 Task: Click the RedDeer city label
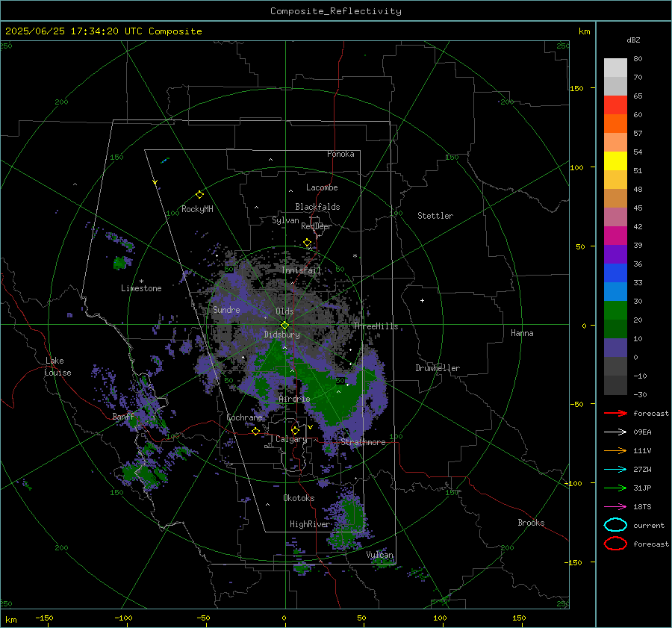click(x=317, y=226)
